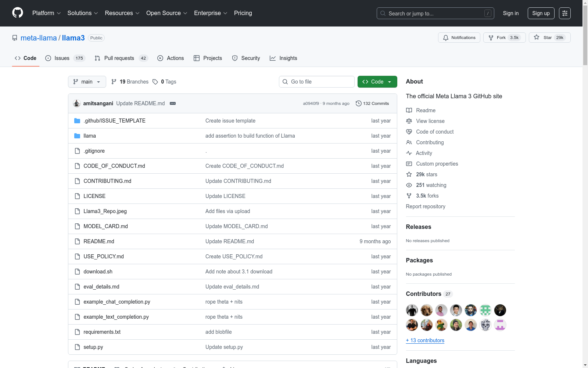Screen dimensions: 588x368
Task: Open commit 'Add note about 3.1 download'
Action: click(x=239, y=272)
